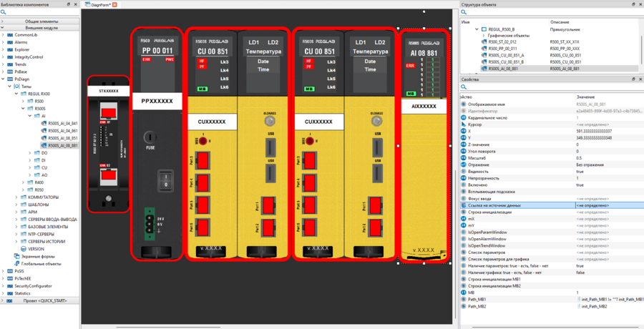Click the FUSE knob on PP module

coord(150,137)
